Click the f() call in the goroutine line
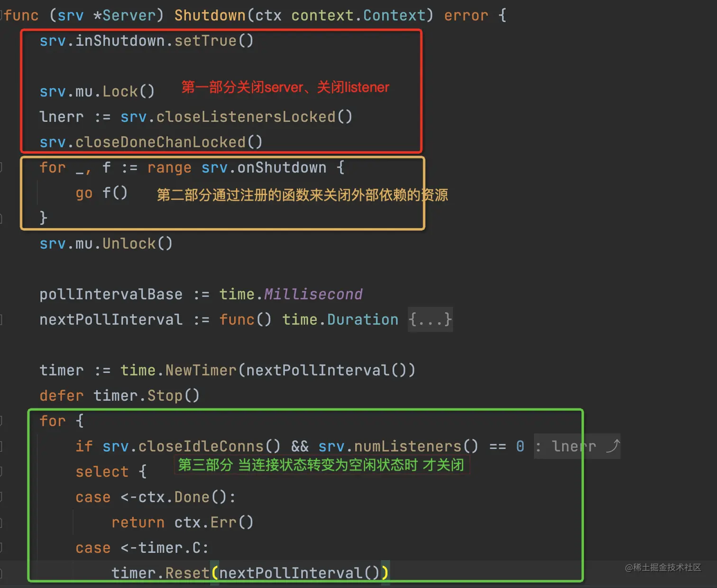 115,193
